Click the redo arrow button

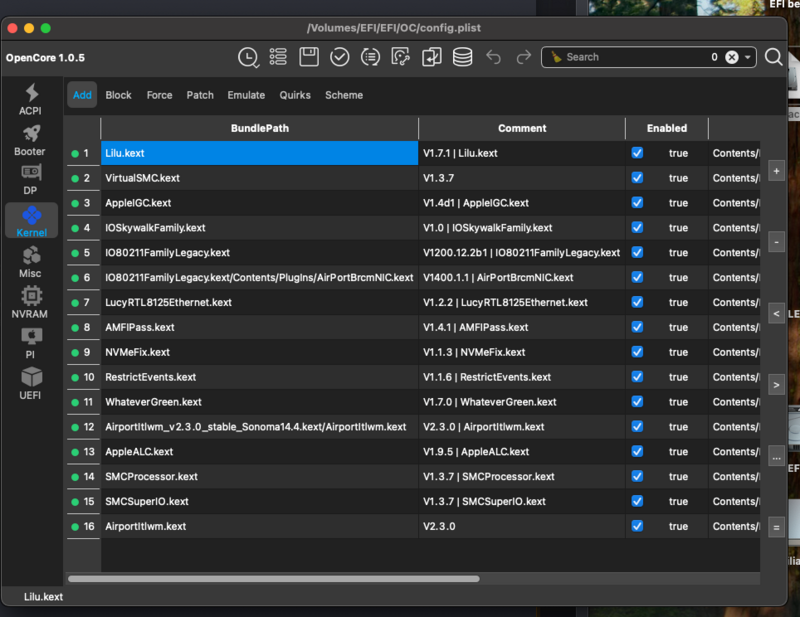[524, 57]
